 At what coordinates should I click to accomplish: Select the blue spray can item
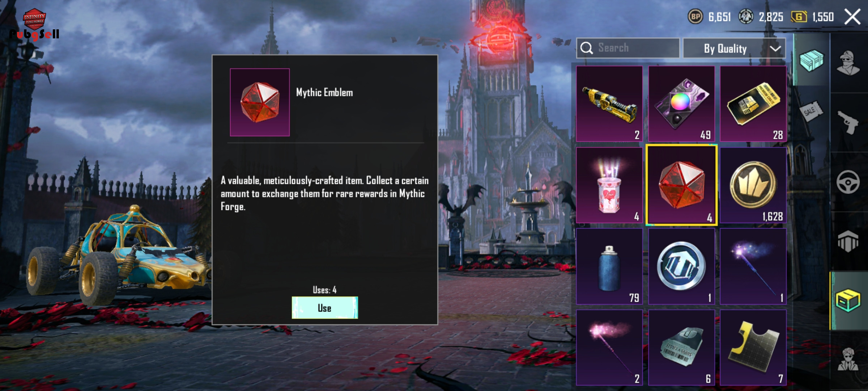[x=609, y=266]
